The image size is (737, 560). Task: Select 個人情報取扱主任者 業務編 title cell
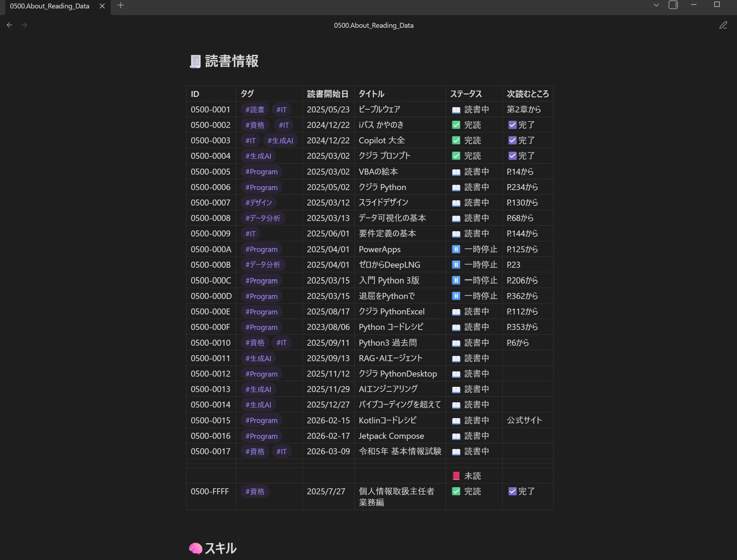400,496
